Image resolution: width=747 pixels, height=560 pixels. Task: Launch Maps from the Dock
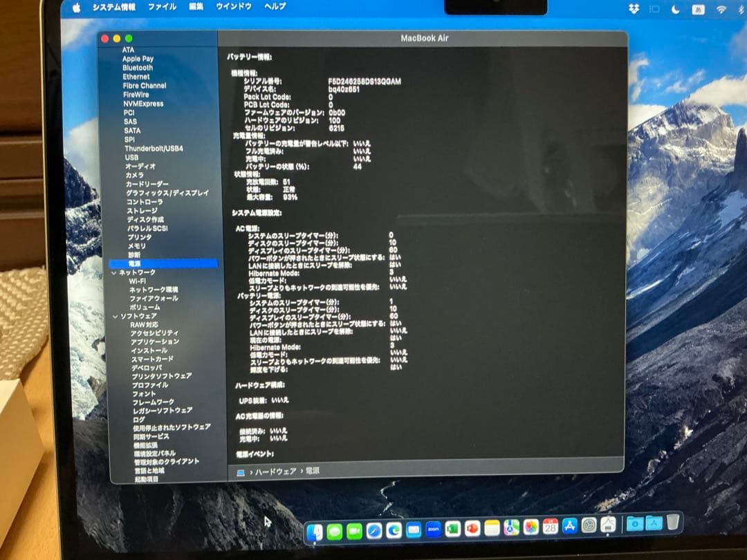(x=511, y=527)
